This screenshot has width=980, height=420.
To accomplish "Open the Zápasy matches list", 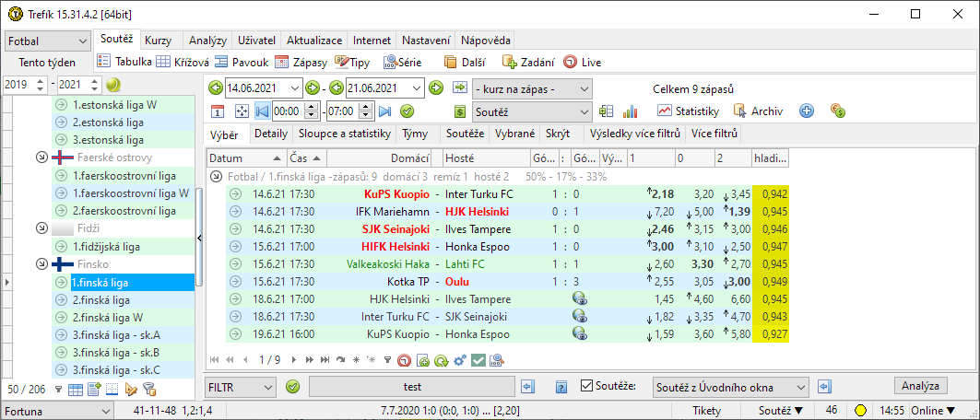I will point(301,62).
